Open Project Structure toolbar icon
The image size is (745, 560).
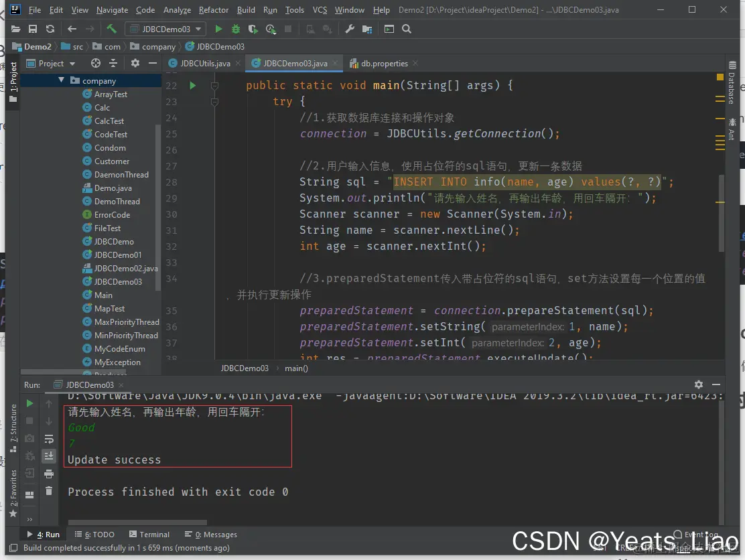point(366,29)
